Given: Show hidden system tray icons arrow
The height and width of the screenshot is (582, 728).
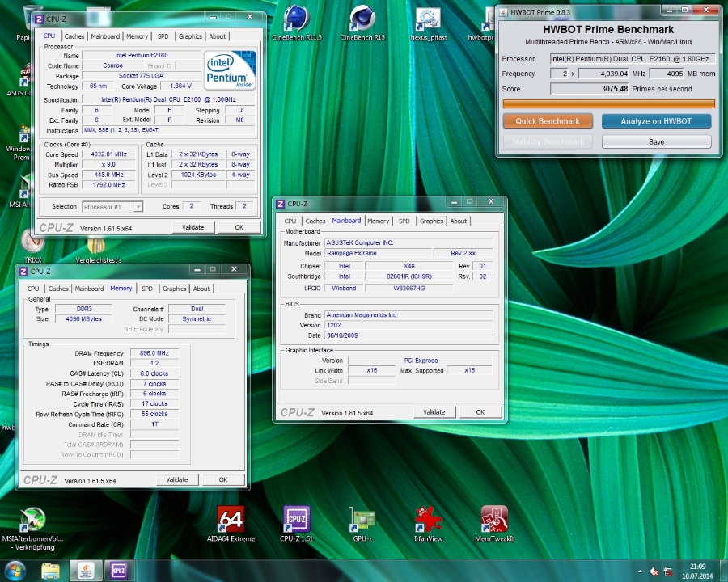Looking at the screenshot, I should (x=641, y=571).
